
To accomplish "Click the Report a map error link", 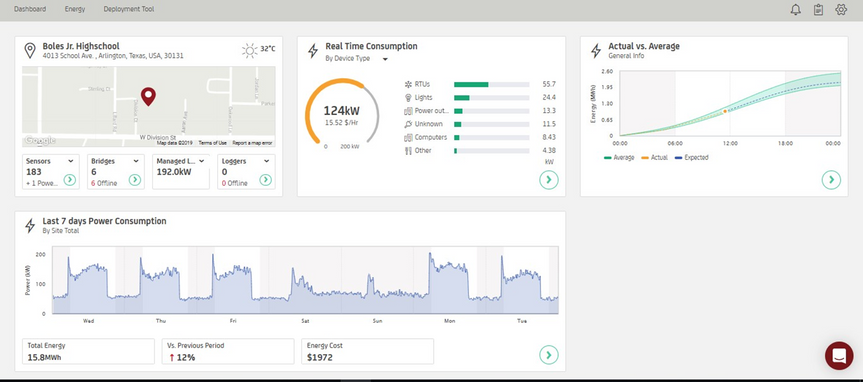I will (252, 143).
